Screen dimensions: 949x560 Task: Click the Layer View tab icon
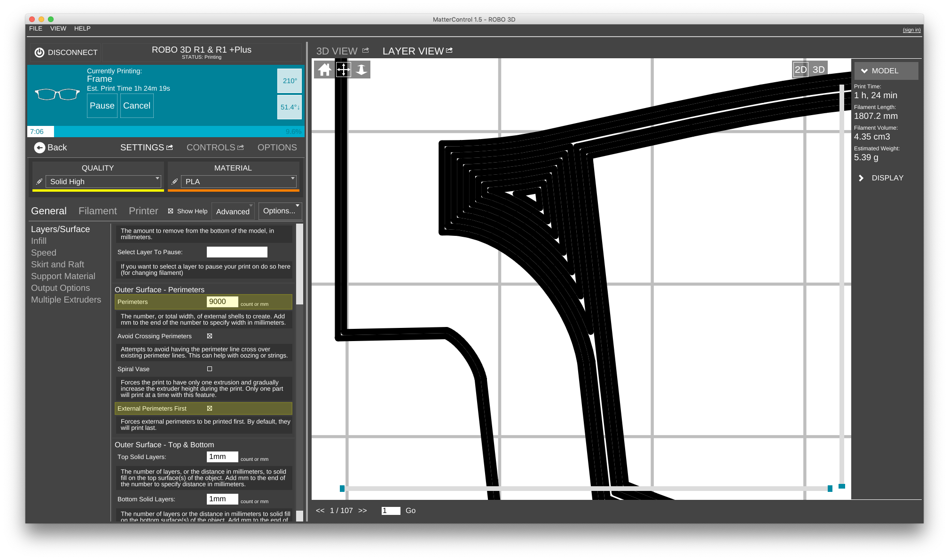450,51
